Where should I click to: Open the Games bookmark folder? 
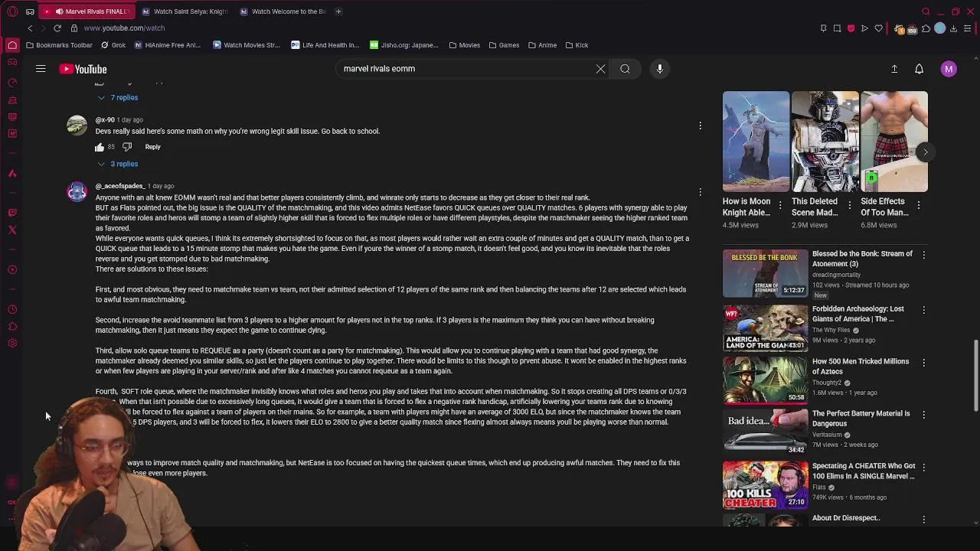(x=503, y=45)
